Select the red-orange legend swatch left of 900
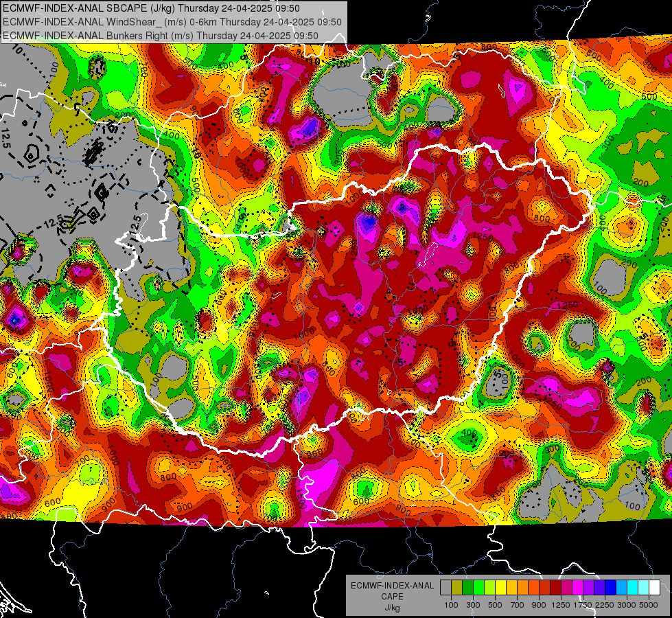672x618 pixels. pyautogui.click(x=533, y=587)
